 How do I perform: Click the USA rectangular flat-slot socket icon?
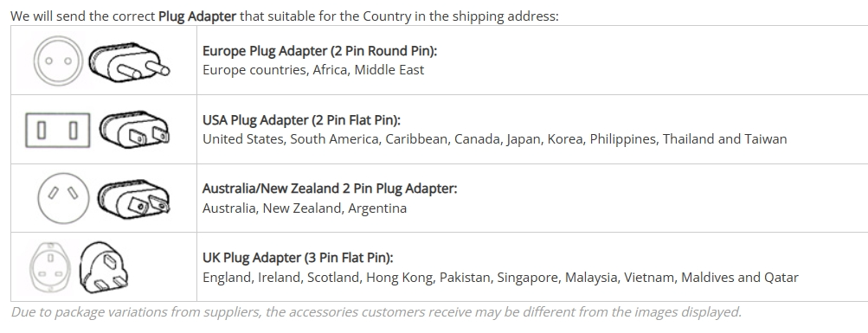coord(58,130)
